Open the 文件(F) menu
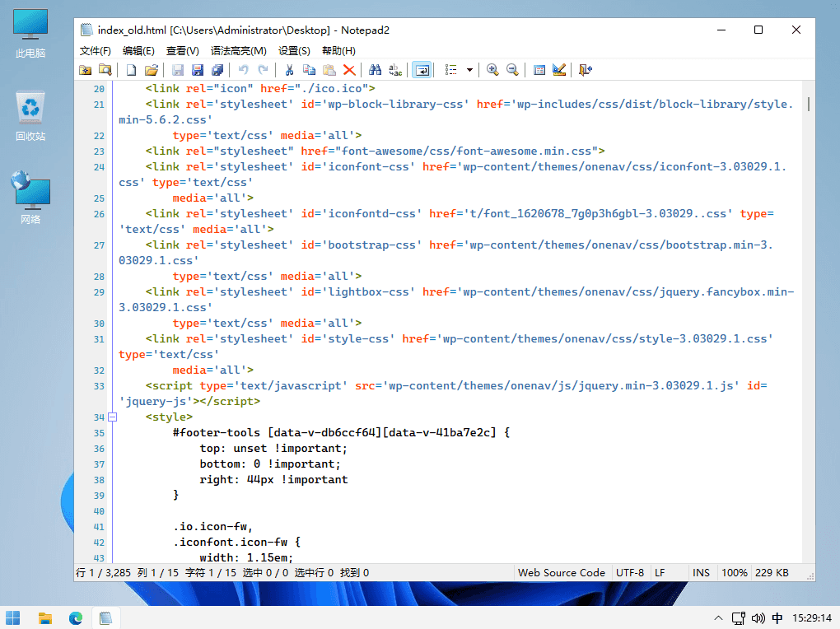The width and height of the screenshot is (840, 629). 96,51
